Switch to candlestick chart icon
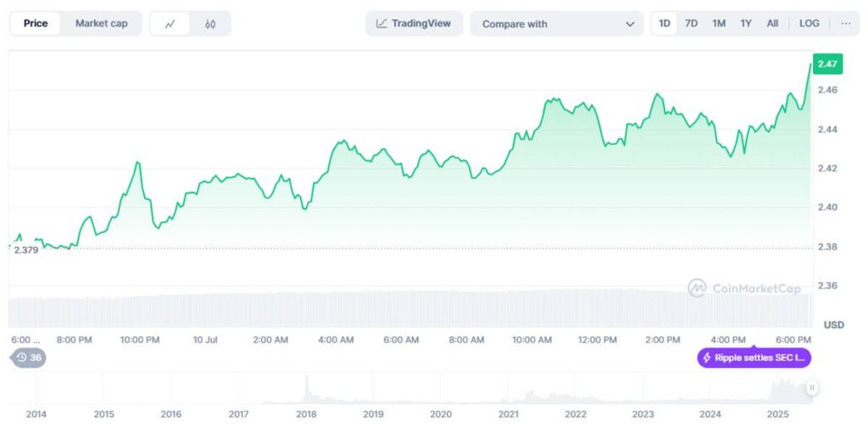This screenshot has height=440, width=868. pyautogui.click(x=210, y=24)
